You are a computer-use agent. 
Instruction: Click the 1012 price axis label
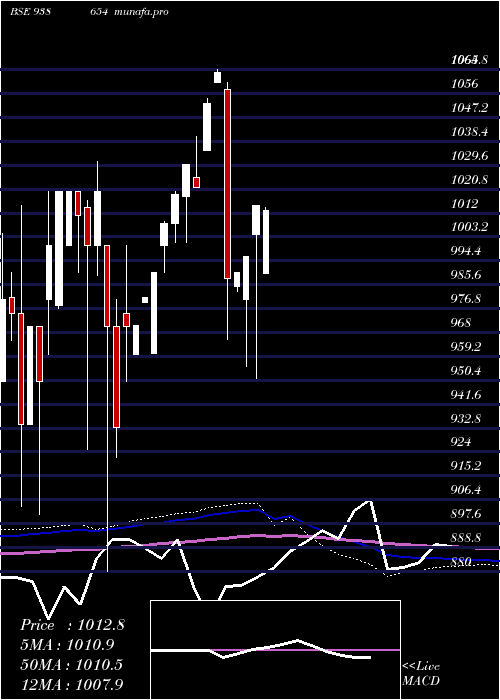[x=464, y=204]
